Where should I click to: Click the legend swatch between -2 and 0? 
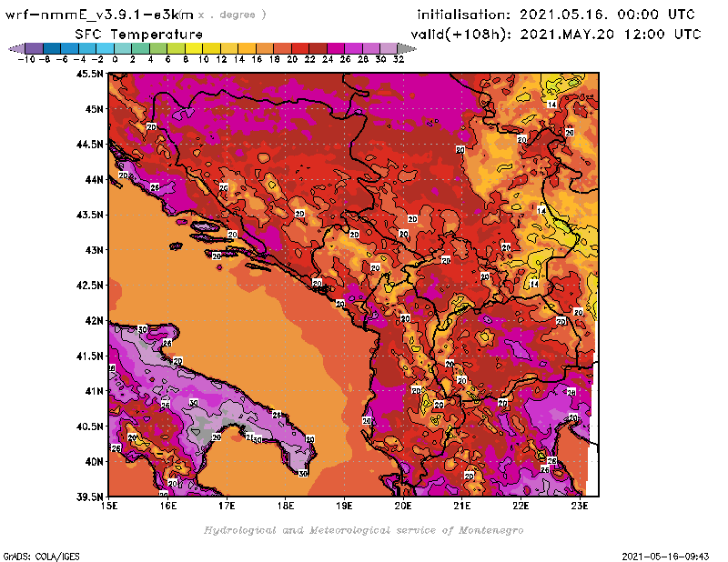click(x=105, y=48)
